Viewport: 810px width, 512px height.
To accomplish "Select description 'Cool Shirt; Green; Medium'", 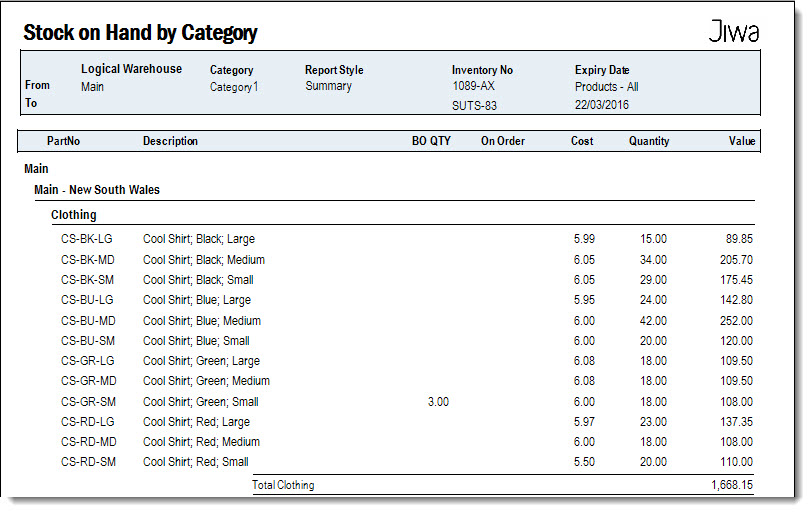I will coord(206,381).
